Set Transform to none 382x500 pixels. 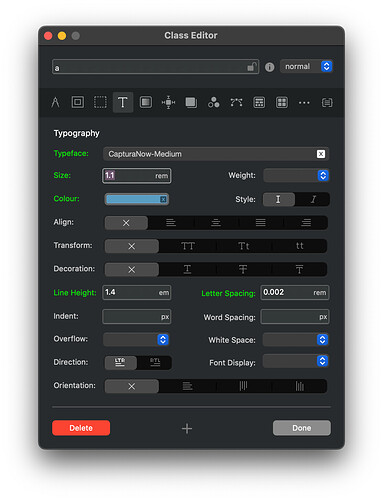point(132,246)
